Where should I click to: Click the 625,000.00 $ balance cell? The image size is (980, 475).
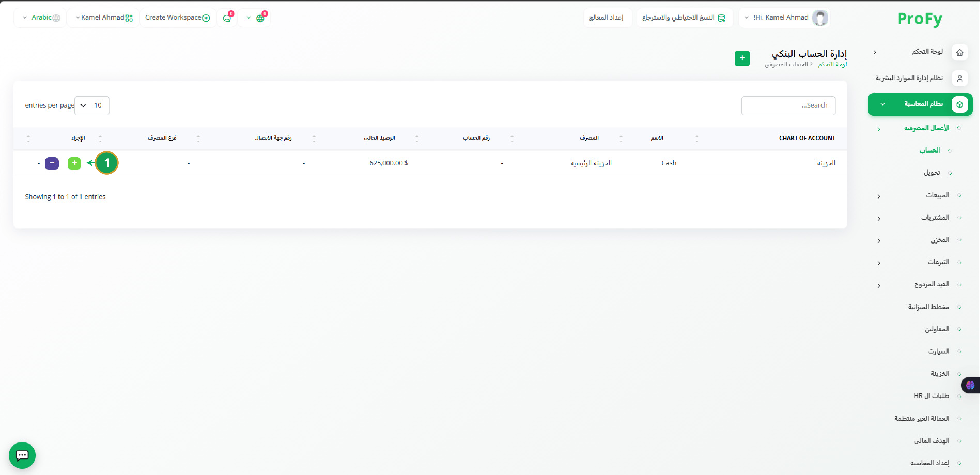point(389,163)
